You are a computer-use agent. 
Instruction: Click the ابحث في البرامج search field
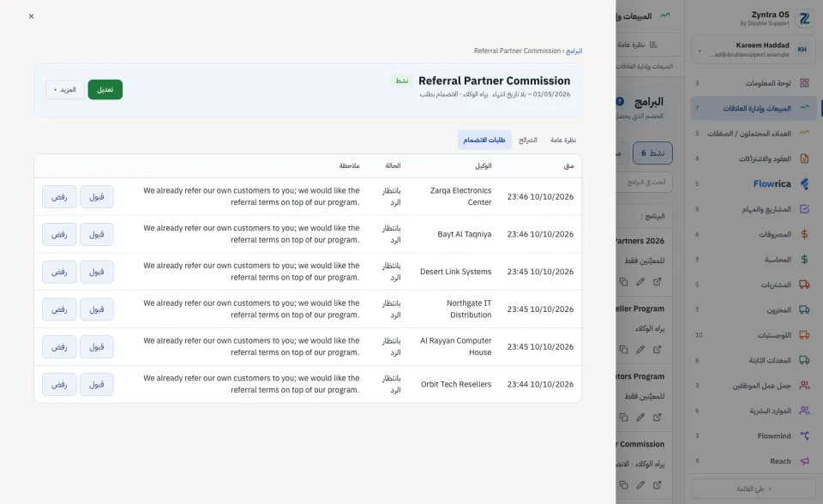(644, 183)
